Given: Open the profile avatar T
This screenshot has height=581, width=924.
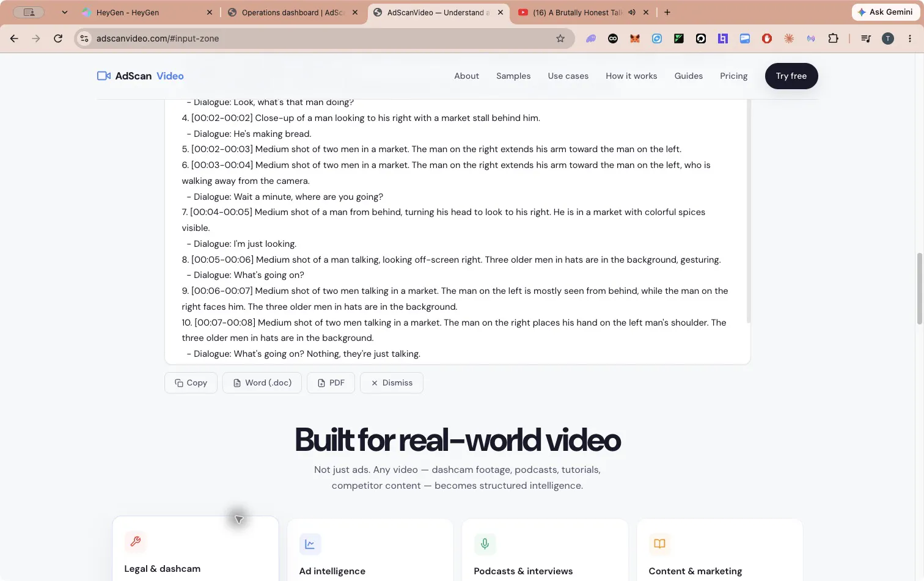Looking at the screenshot, I should (x=888, y=38).
